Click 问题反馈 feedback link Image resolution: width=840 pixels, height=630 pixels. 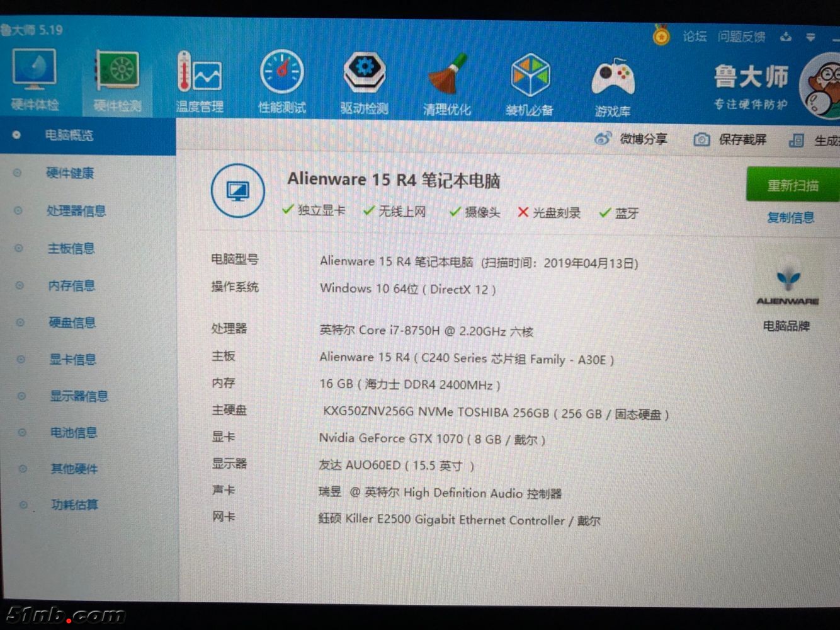741,37
